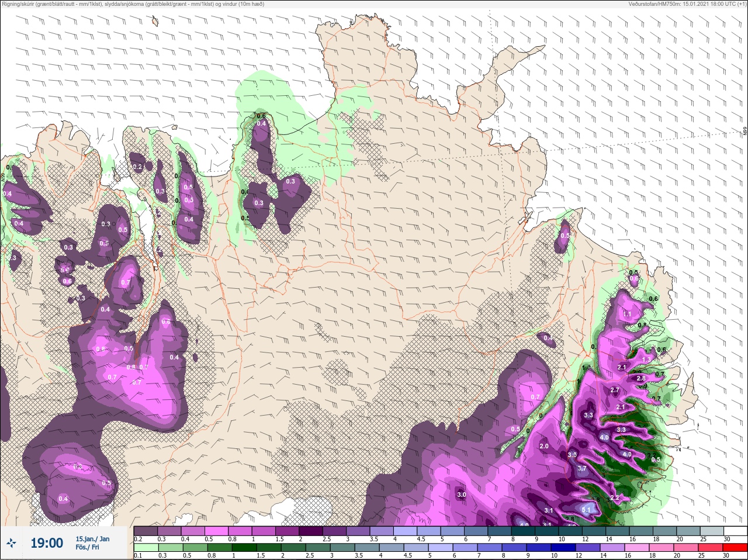Pick the red swatch above 30 in the rain legend
Screen dimensions: 748x560
tap(735, 547)
